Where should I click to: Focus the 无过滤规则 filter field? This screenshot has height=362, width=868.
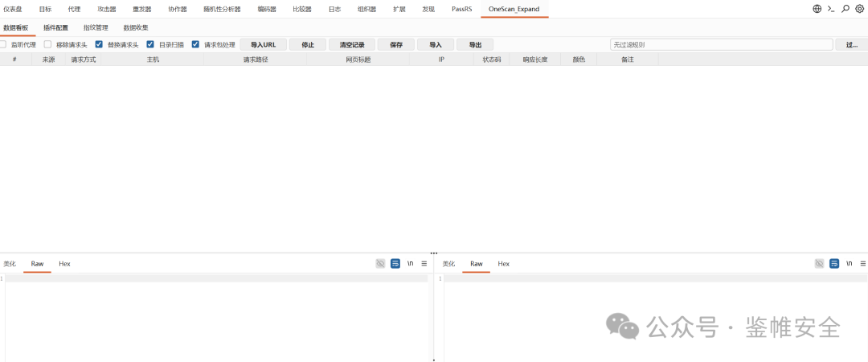point(721,44)
